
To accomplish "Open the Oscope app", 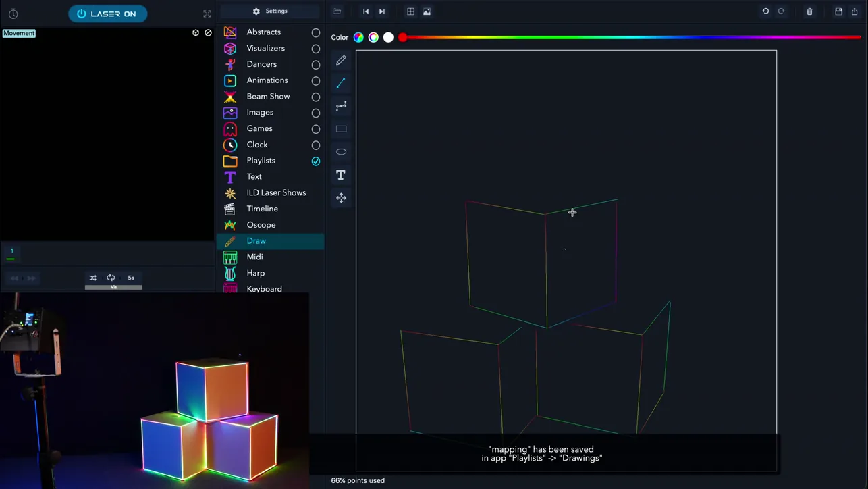I will [x=270, y=225].
